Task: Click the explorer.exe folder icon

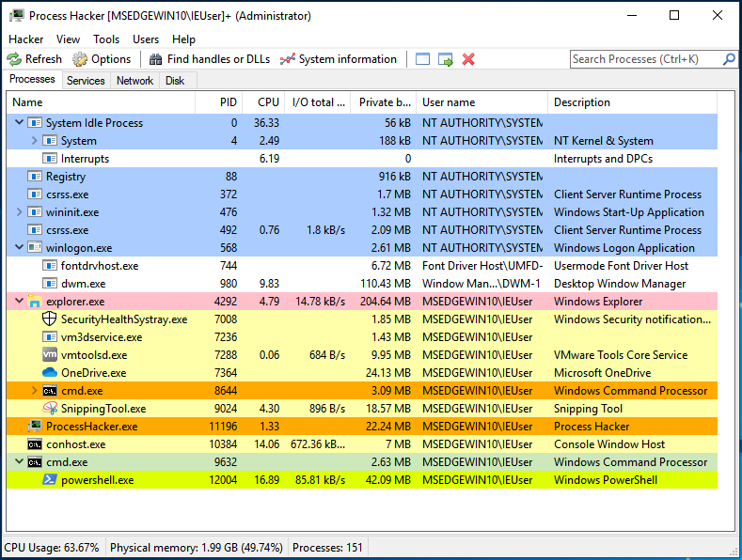Action: [x=35, y=302]
